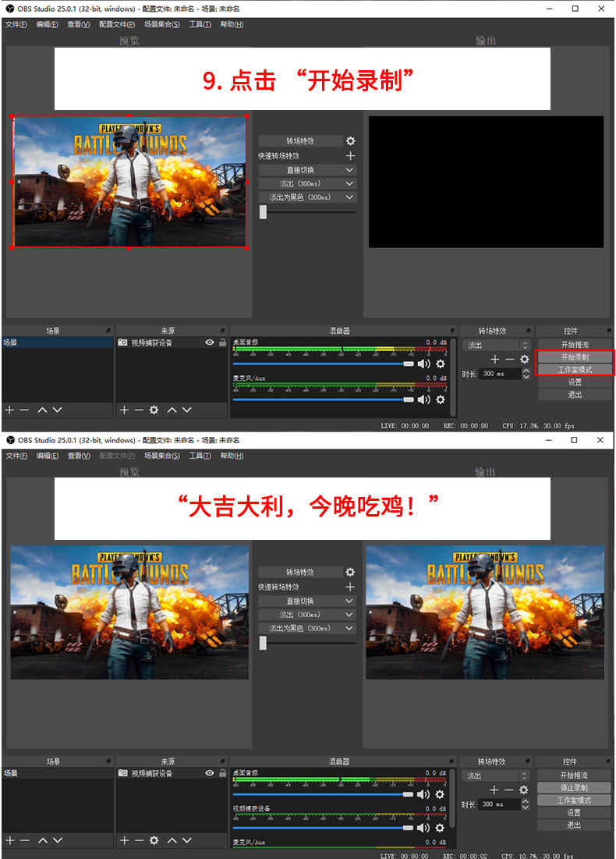Open 转场特效 gear settings in lower OBS window

[350, 573]
